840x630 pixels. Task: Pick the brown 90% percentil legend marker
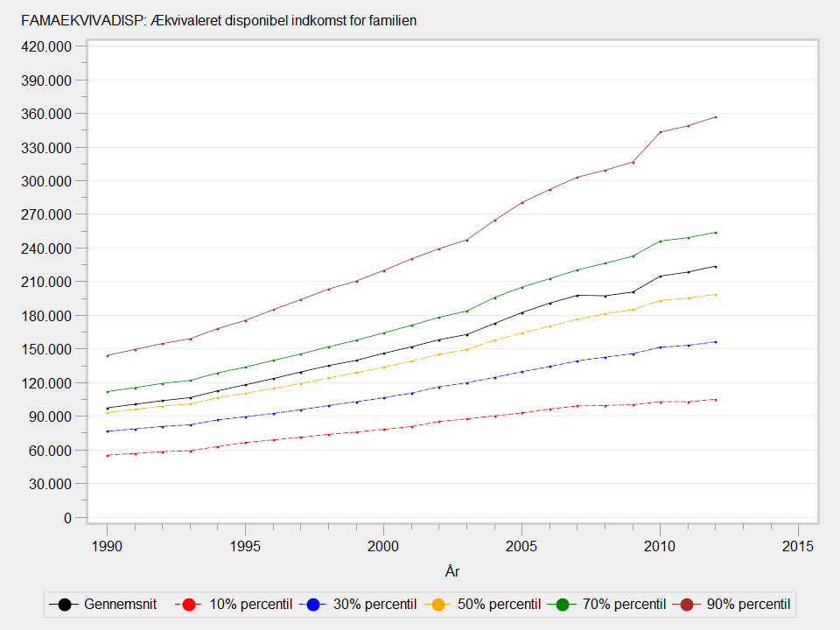pos(689,604)
